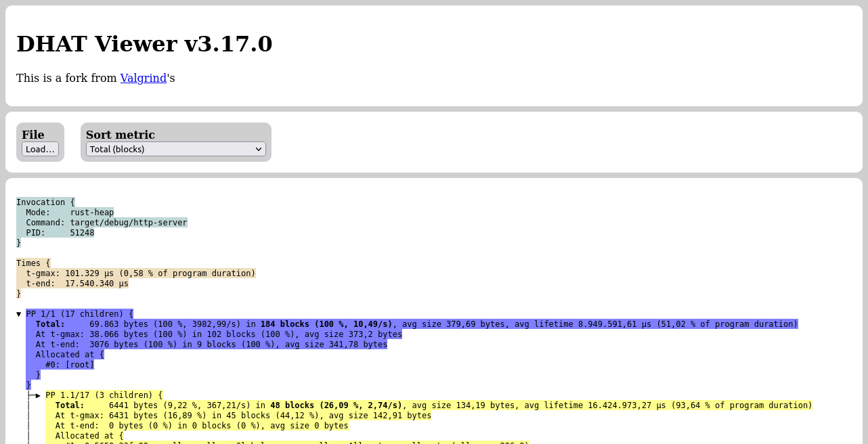This screenshot has height=444, width=868.
Task: Click the t-end: 17.540.340 µs line
Action: [72, 284]
